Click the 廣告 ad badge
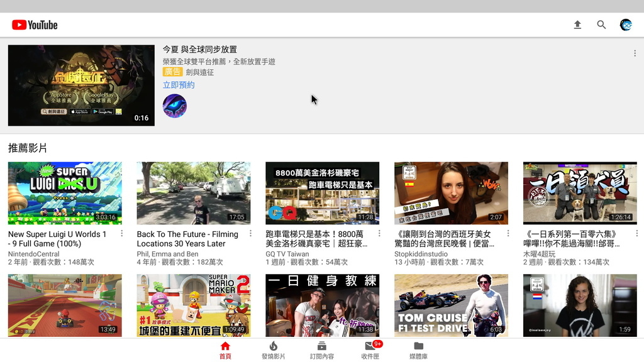The width and height of the screenshot is (644, 362). tap(172, 72)
